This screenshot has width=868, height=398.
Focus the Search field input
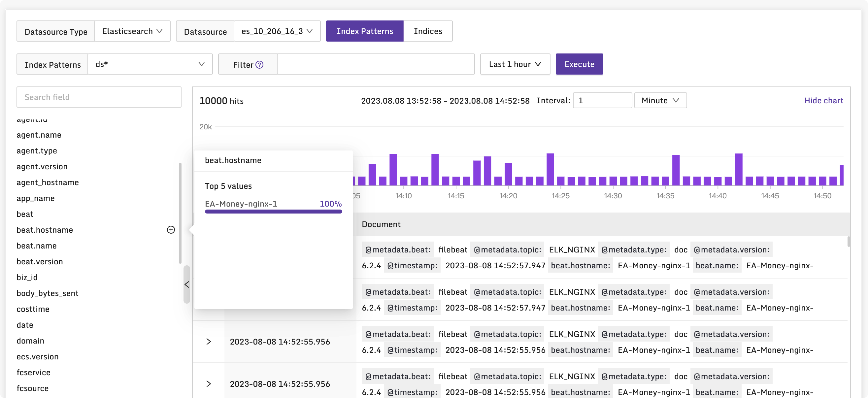(x=99, y=97)
